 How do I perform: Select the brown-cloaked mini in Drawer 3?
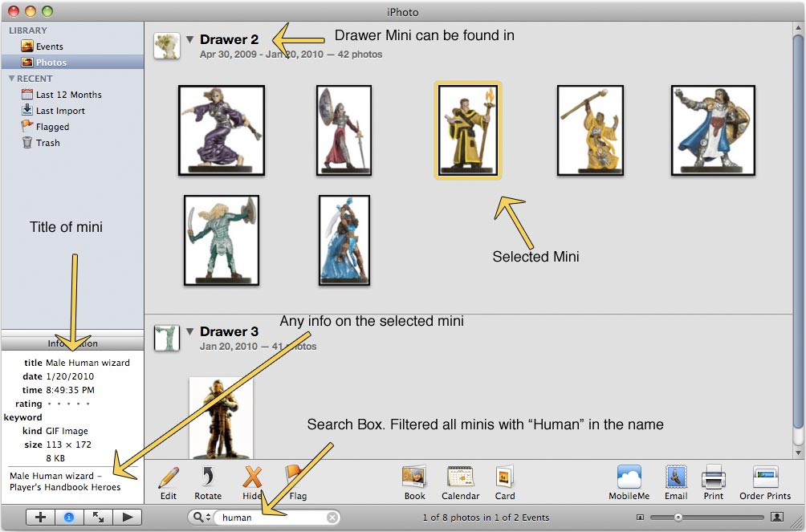point(221,417)
